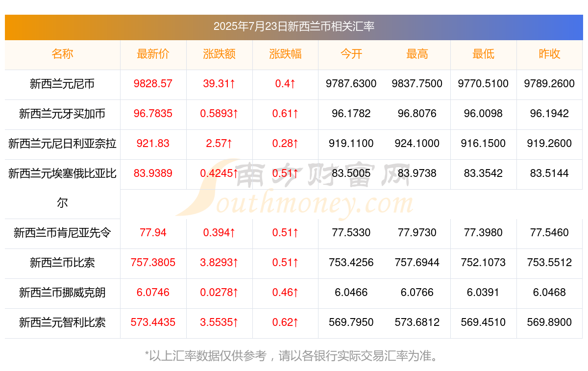Screen dimensions: 588x371
Task: Click low value 96.0098
Action: click(x=483, y=114)
